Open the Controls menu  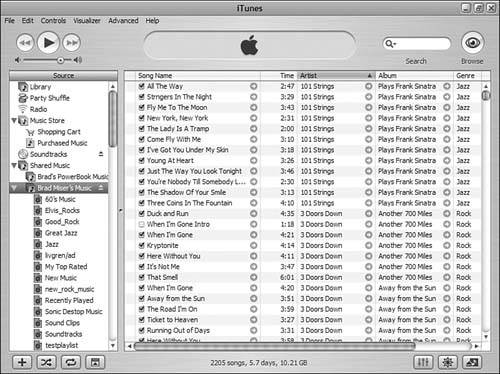tap(53, 21)
